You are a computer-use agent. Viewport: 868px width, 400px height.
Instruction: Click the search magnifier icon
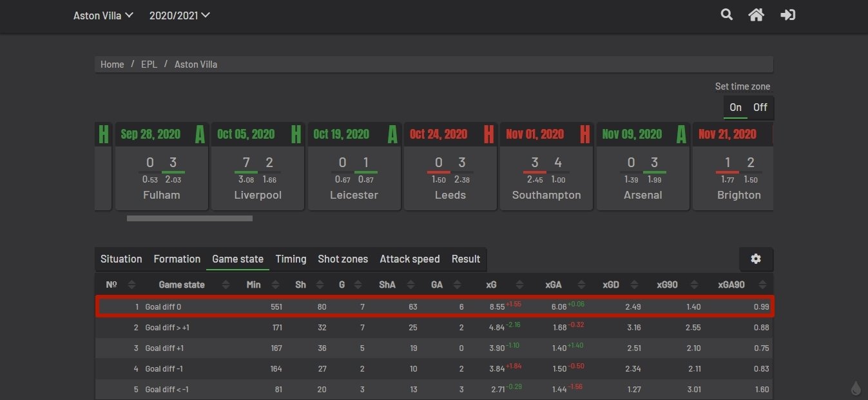(726, 15)
